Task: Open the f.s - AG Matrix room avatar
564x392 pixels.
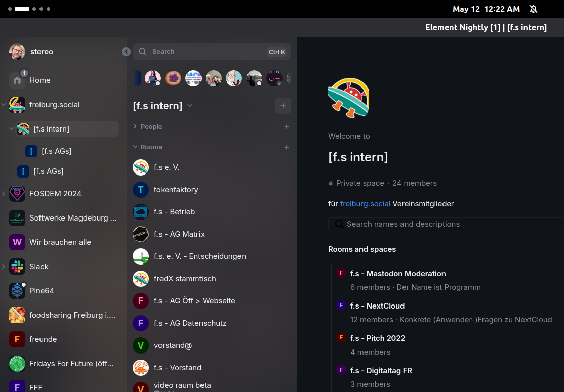Action: [141, 234]
